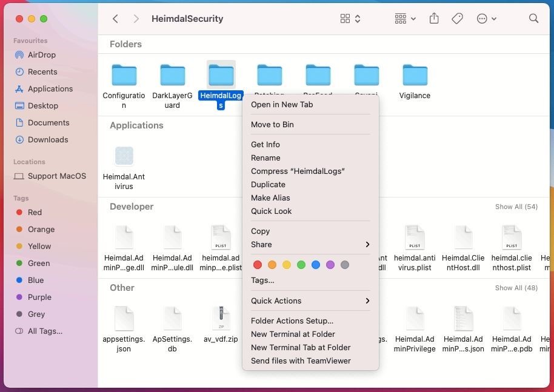
Task: Click the Share toolbar icon
Action: (434, 18)
